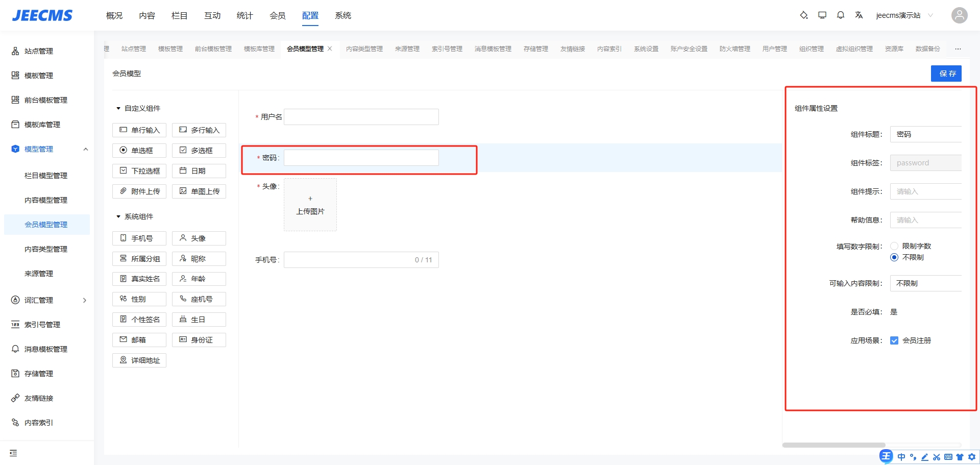This screenshot has height=465, width=980.
Task: Open the 概况 top menu
Action: [114, 15]
